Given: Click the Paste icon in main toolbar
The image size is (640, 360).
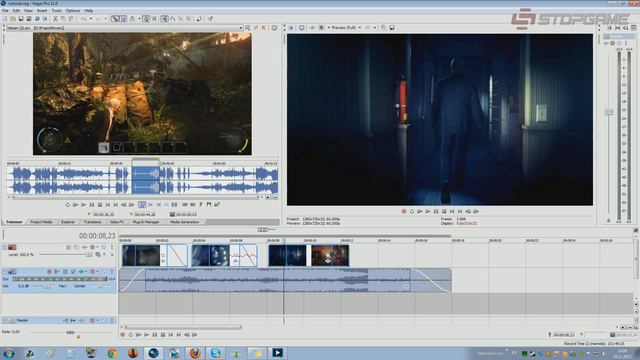Looking at the screenshot, I should point(71,19).
